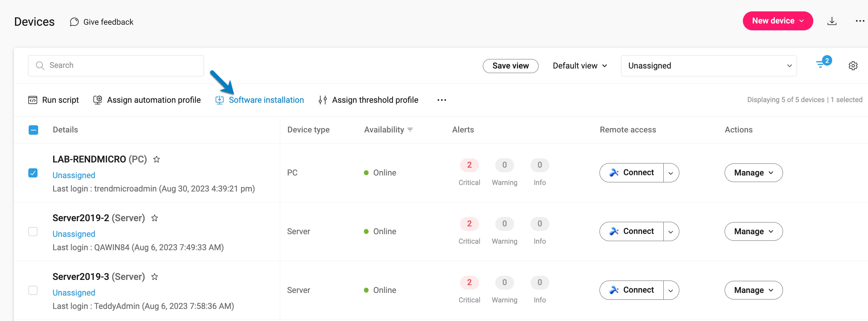Connect to Server2019-2 remotely

coord(632,232)
